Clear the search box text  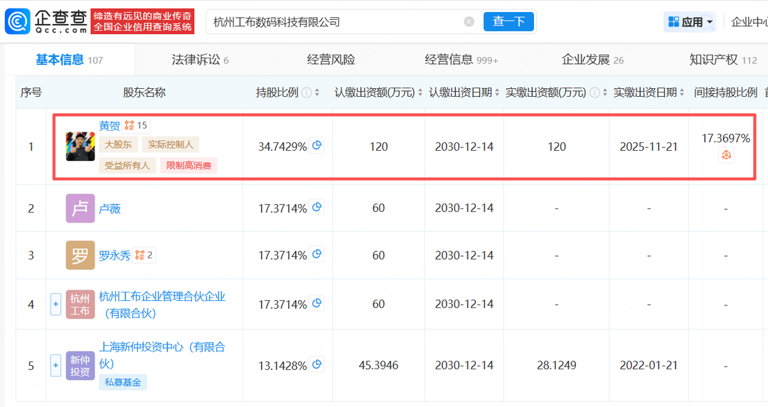click(469, 22)
